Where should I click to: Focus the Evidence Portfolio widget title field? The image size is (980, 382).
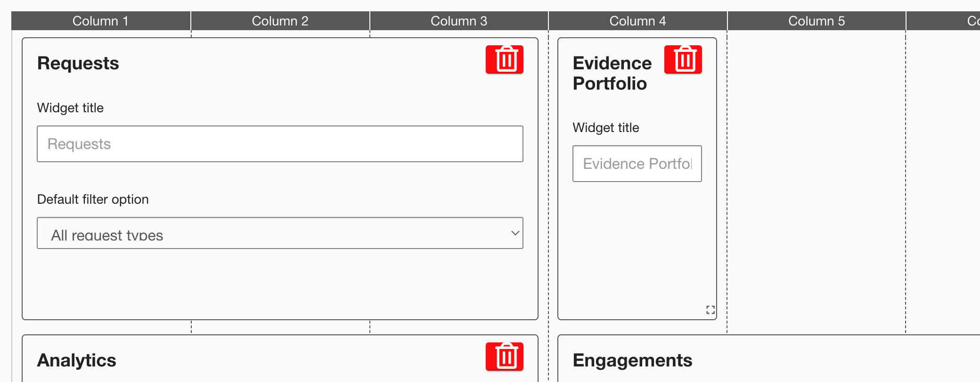pyautogui.click(x=637, y=164)
